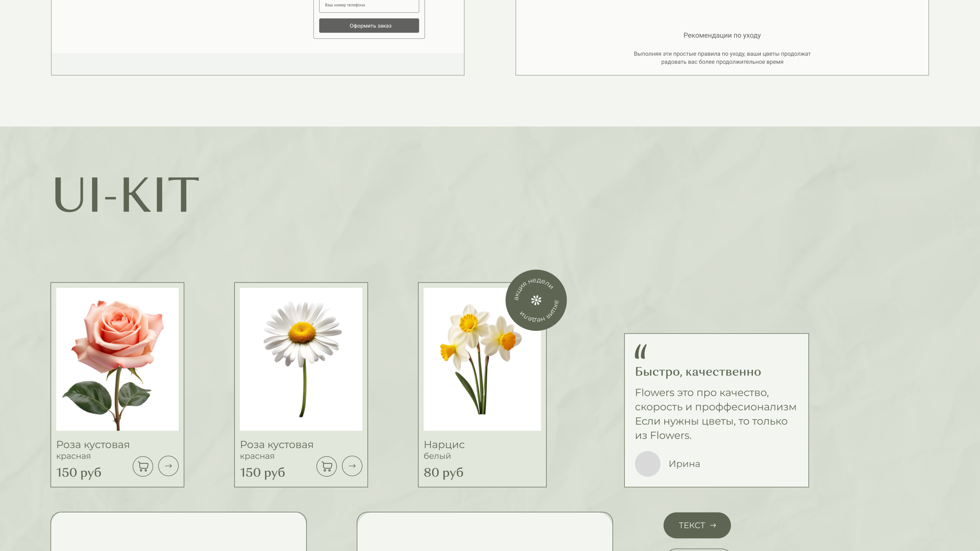Click the arrow inside the ТЕКСТ button
This screenshot has height=551, width=980.
[713, 525]
